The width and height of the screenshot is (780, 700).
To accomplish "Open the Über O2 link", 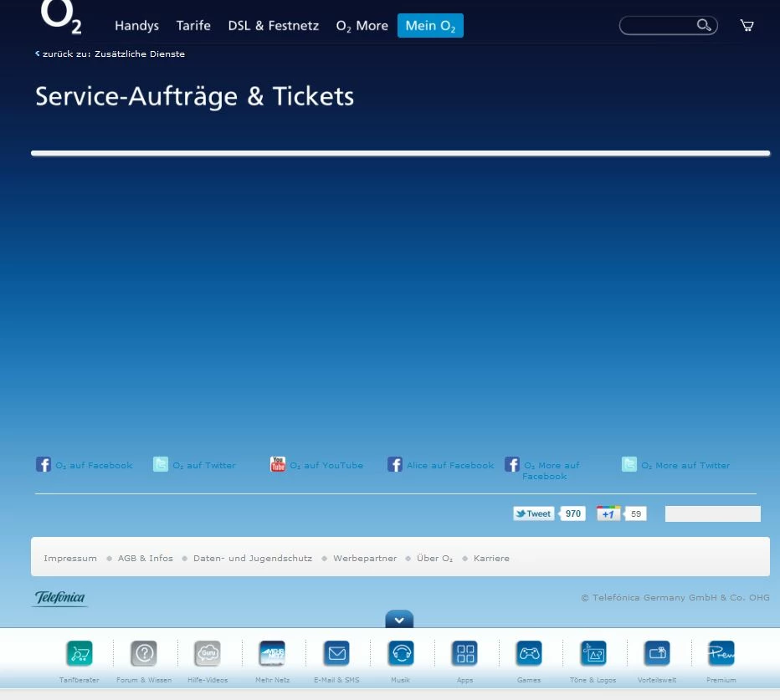I will tap(434, 558).
